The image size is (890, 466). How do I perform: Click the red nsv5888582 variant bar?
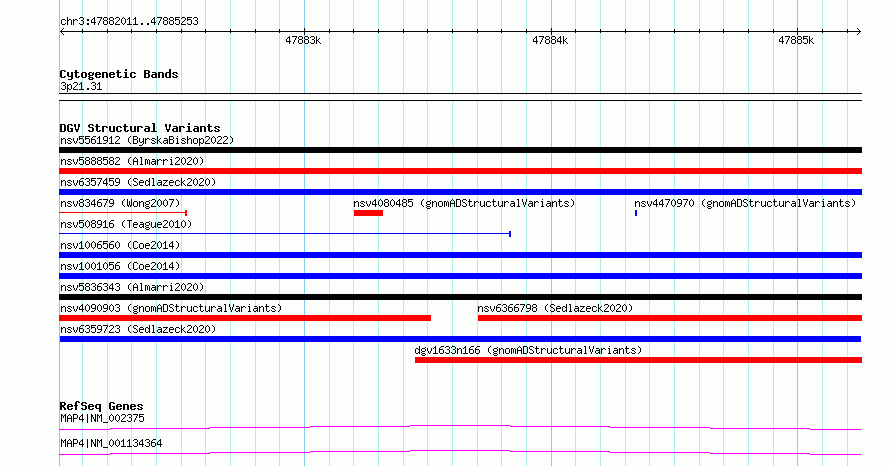(x=460, y=171)
